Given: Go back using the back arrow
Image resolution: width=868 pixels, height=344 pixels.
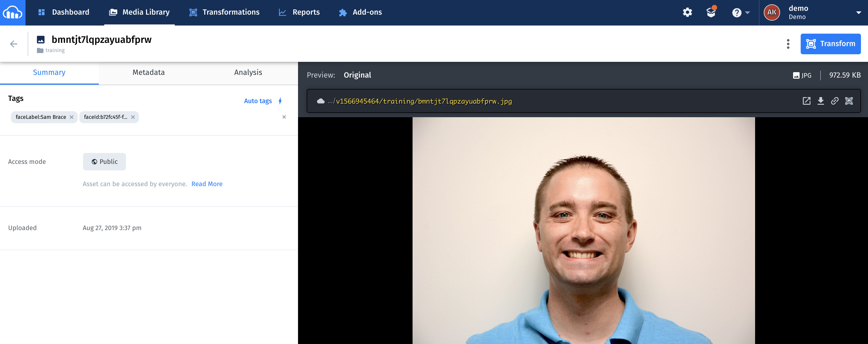Looking at the screenshot, I should [14, 43].
